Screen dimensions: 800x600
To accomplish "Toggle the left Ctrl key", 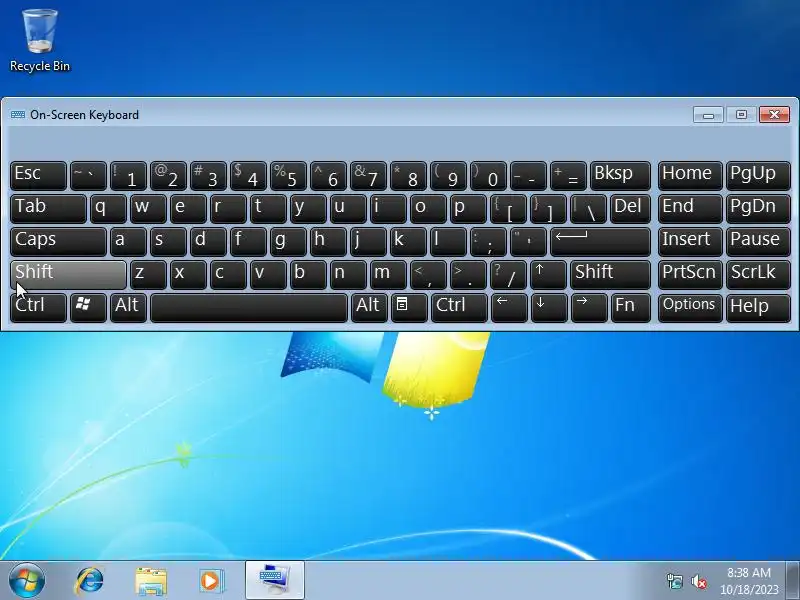I will (38, 308).
